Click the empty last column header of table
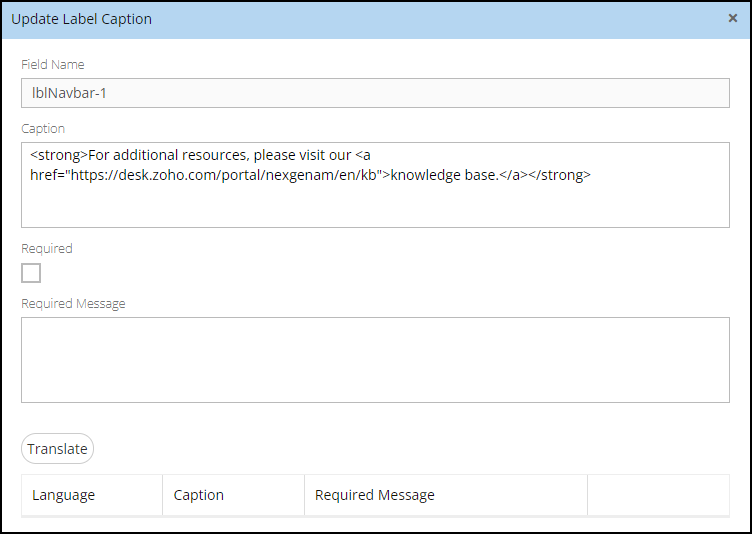Viewport: 752px width, 534px height. pos(658,495)
